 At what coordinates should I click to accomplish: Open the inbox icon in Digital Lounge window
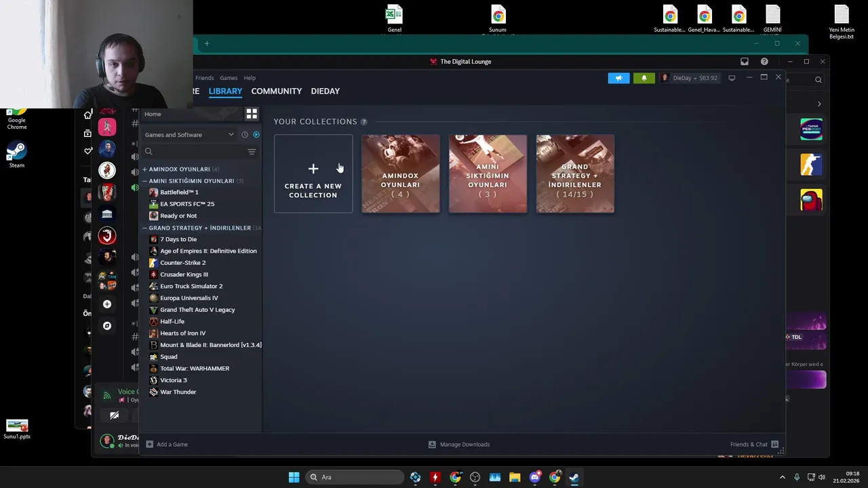coord(745,62)
